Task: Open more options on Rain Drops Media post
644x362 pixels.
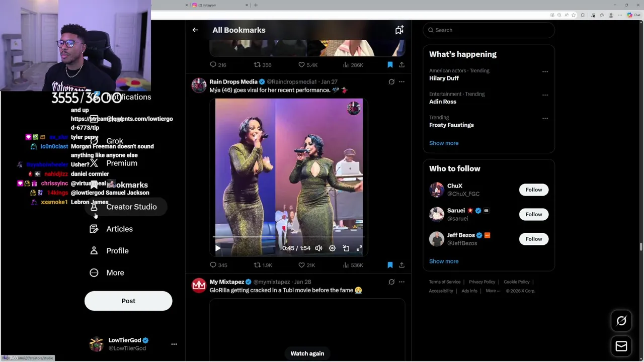Action: [x=401, y=81]
